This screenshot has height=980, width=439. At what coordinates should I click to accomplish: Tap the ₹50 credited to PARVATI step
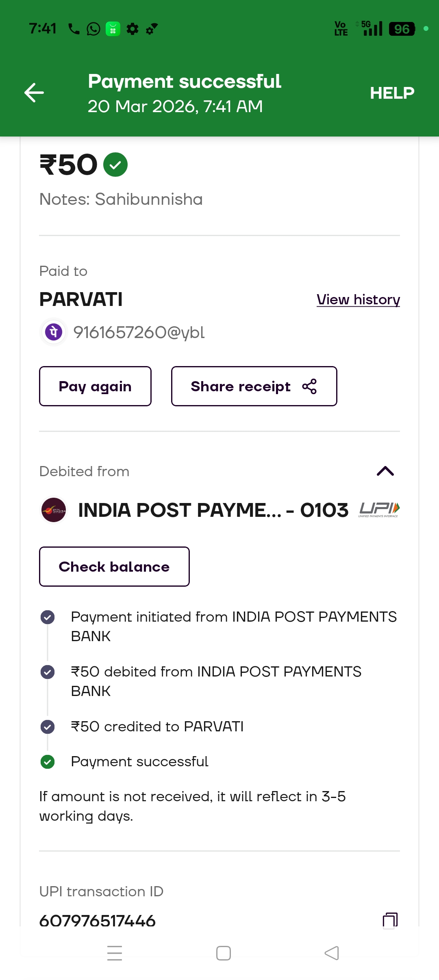[x=157, y=726]
